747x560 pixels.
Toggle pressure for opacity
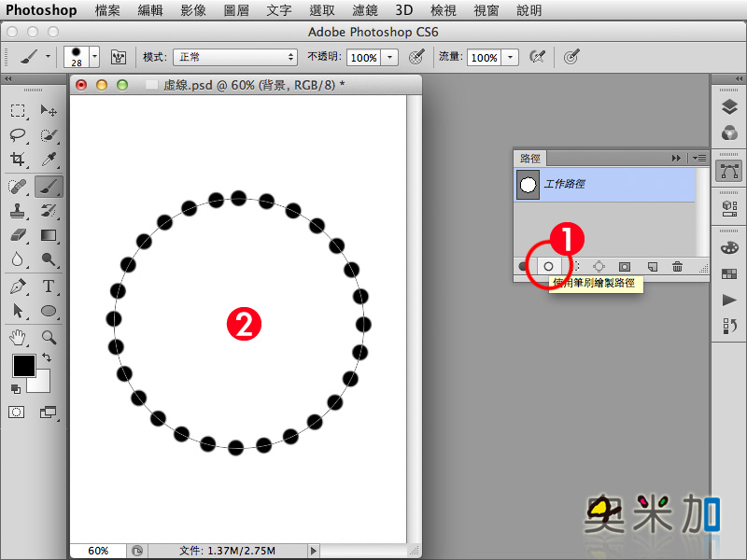click(x=416, y=57)
